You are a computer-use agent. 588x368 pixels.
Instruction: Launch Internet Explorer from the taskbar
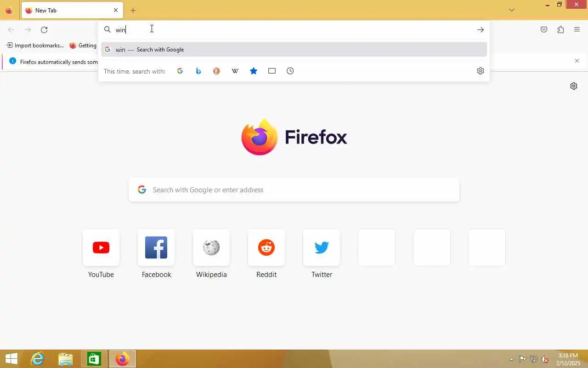[37, 359]
